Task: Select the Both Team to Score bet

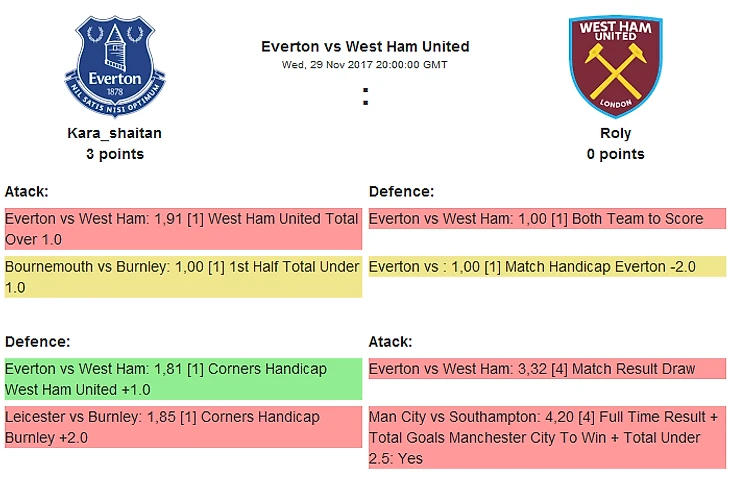Action: point(546,219)
